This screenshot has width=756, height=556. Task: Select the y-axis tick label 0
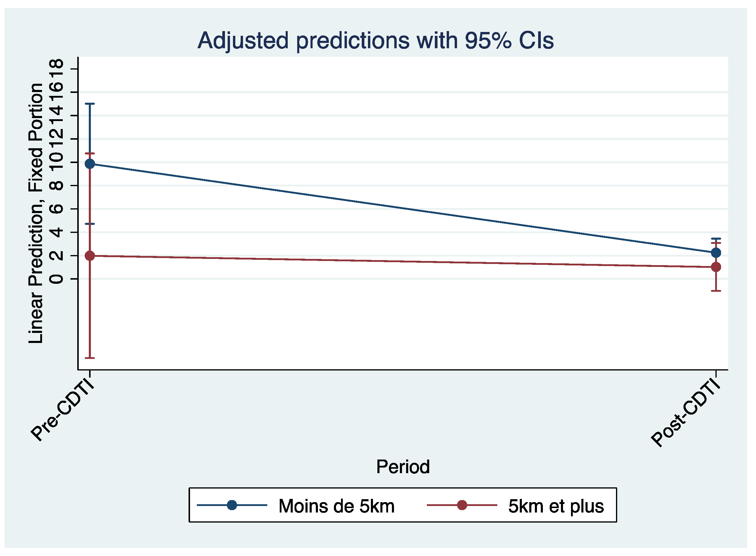point(56,279)
